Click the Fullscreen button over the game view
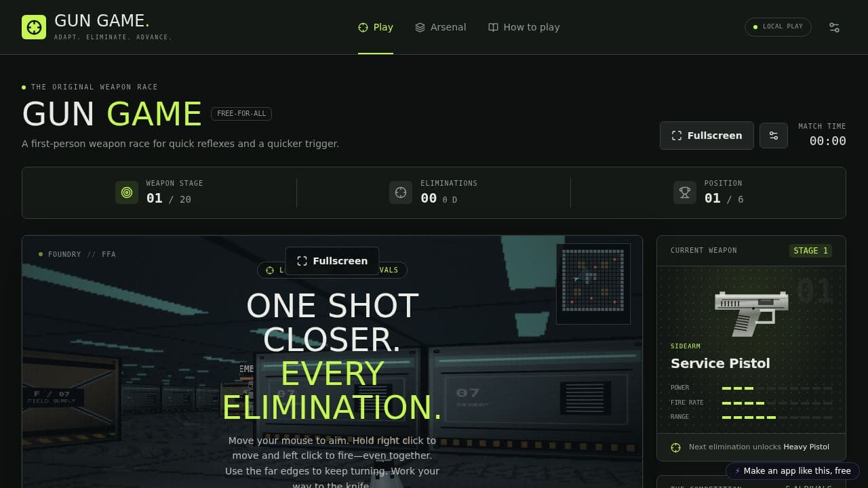868x488 pixels. [332, 261]
